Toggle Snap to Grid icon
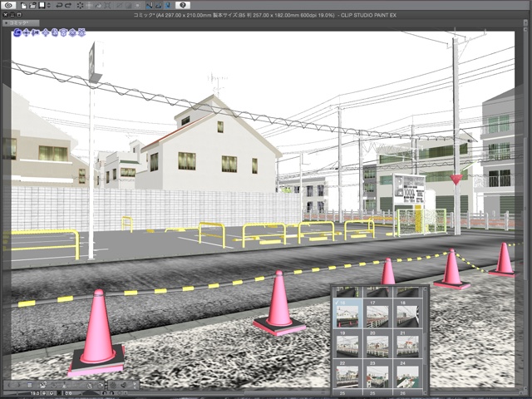The width and height of the screenshot is (532, 399). click(168, 6)
